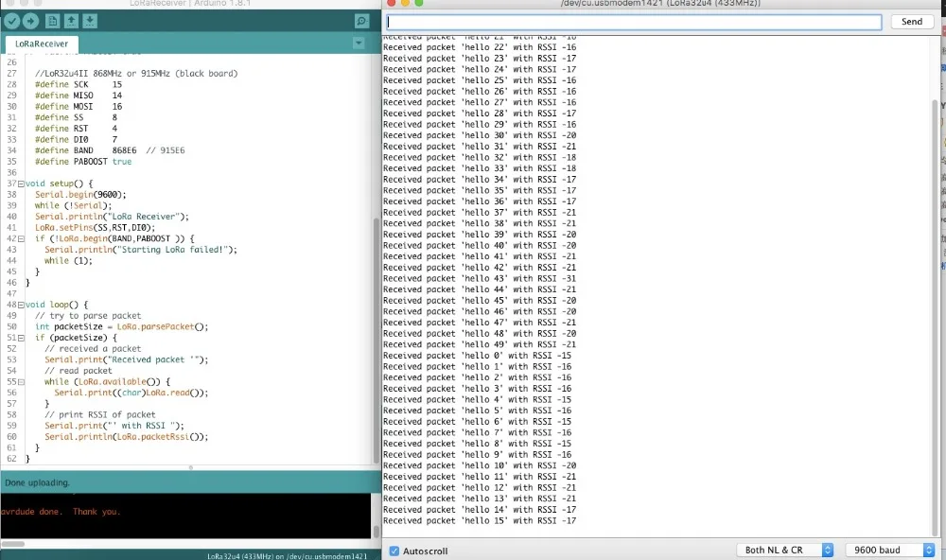Collapse the loop() function fold marker

coord(21,305)
